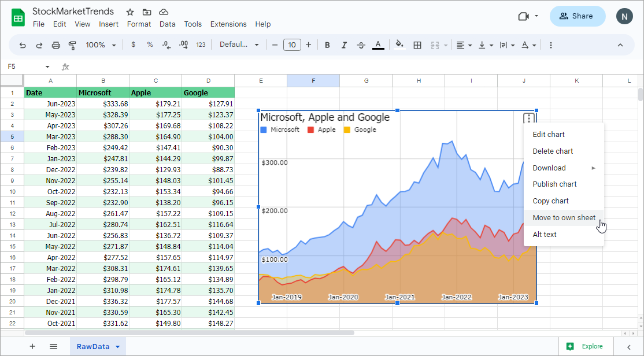Screen dimensions: 644x356
Task: Open font family dropdown
Action: 239,44
